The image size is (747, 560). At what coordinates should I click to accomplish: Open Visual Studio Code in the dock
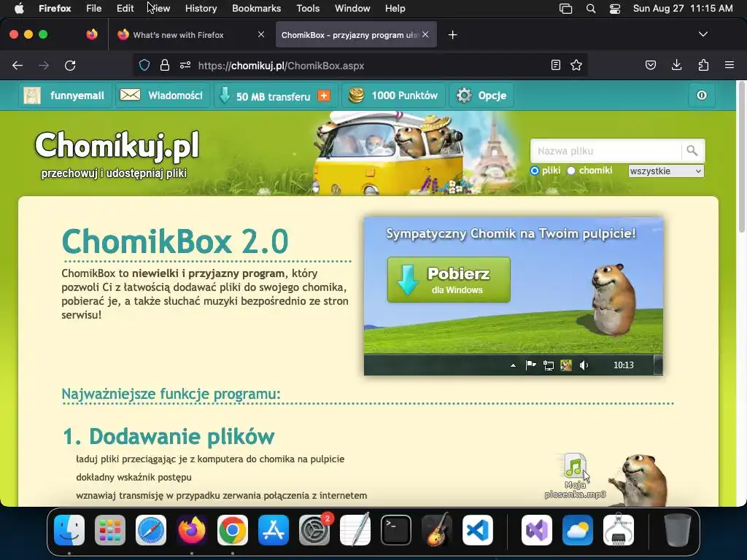click(477, 530)
